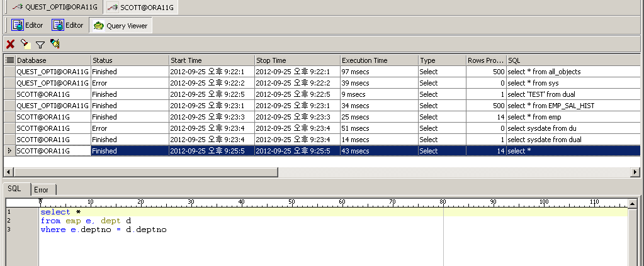Click the Start Time column header

pyautogui.click(x=211, y=60)
